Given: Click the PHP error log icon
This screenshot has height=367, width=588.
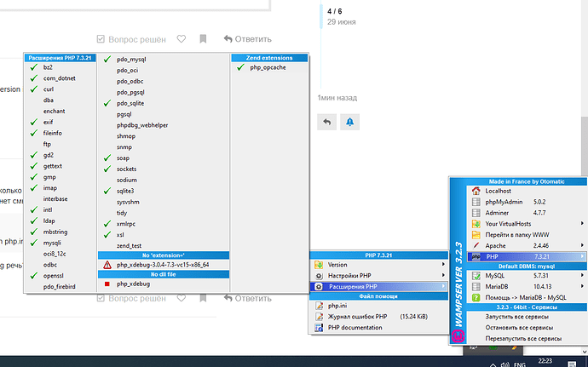Looking at the screenshot, I should pos(319,317).
